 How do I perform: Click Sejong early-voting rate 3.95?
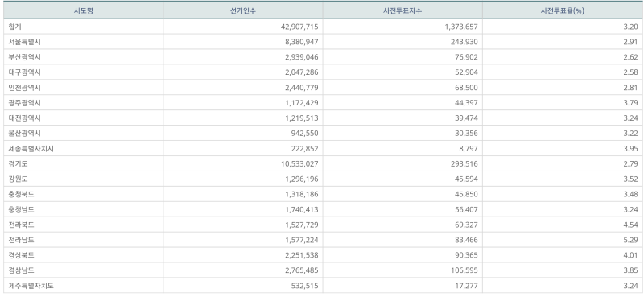point(630,149)
